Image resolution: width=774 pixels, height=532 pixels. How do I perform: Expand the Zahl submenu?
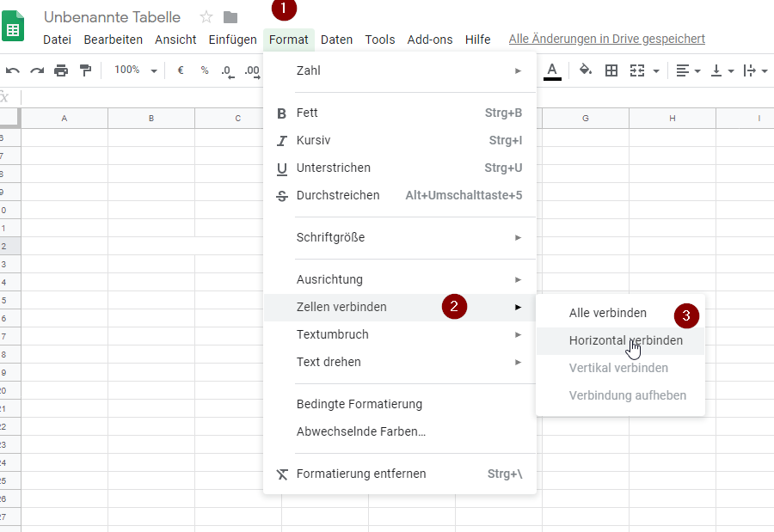[400, 70]
